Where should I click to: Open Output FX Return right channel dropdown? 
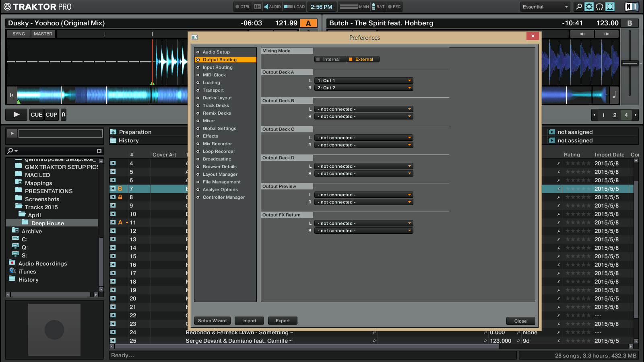click(364, 230)
